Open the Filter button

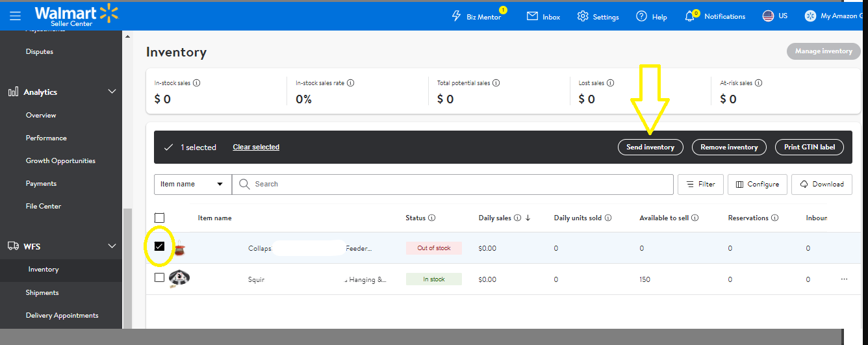pyautogui.click(x=700, y=185)
